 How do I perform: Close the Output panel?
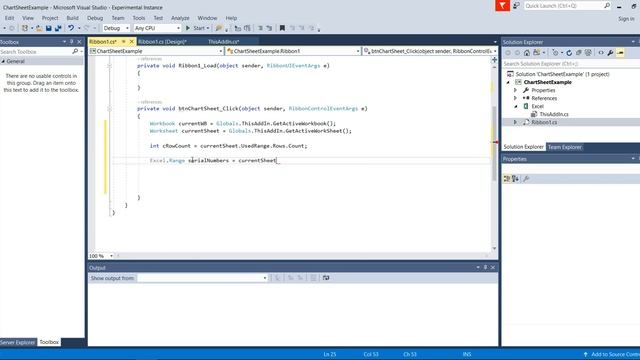(x=493, y=267)
